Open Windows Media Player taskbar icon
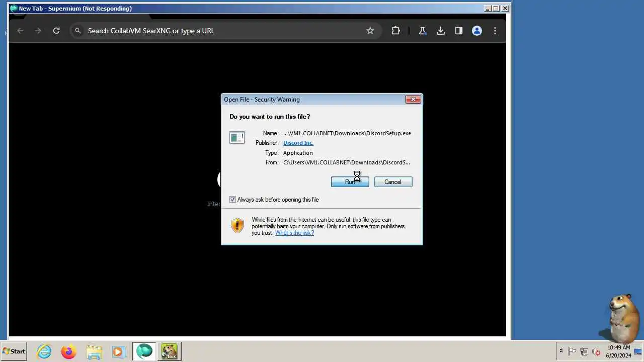Image resolution: width=644 pixels, height=362 pixels. (x=118, y=351)
